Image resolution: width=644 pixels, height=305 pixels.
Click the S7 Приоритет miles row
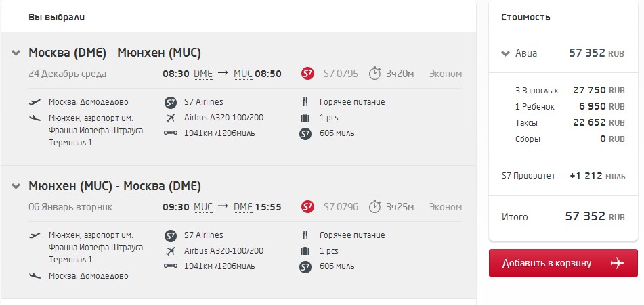click(563, 177)
